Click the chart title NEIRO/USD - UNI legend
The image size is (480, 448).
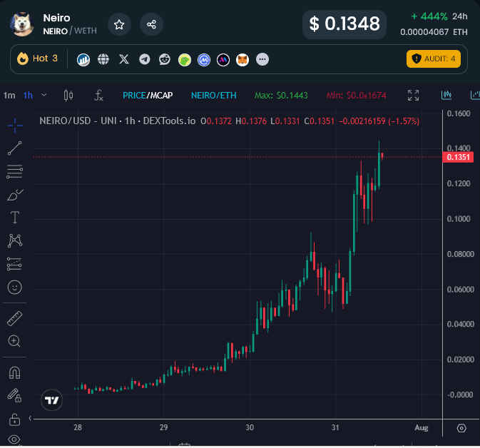point(118,121)
